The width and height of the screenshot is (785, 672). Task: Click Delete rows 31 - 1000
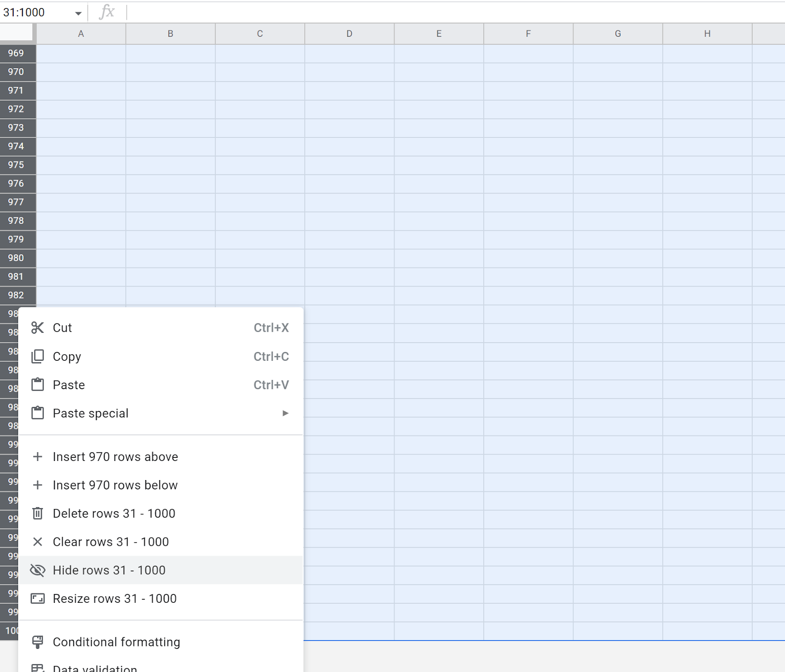[x=114, y=513]
